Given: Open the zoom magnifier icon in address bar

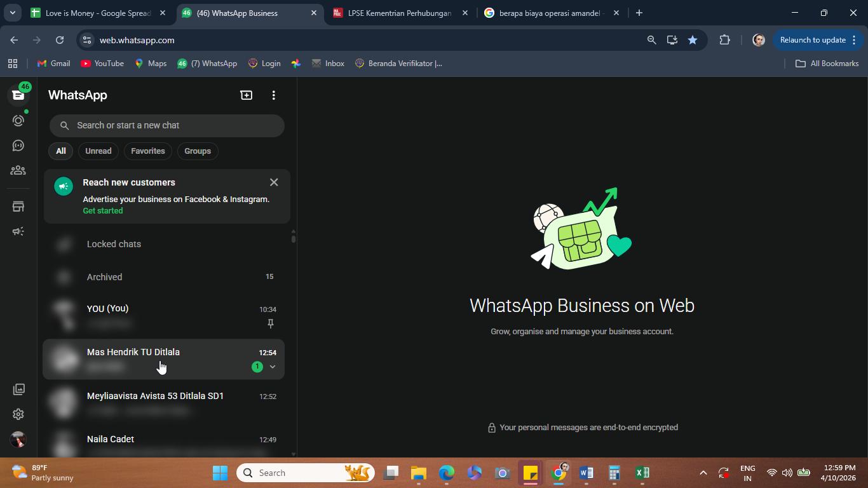Looking at the screenshot, I should [651, 40].
